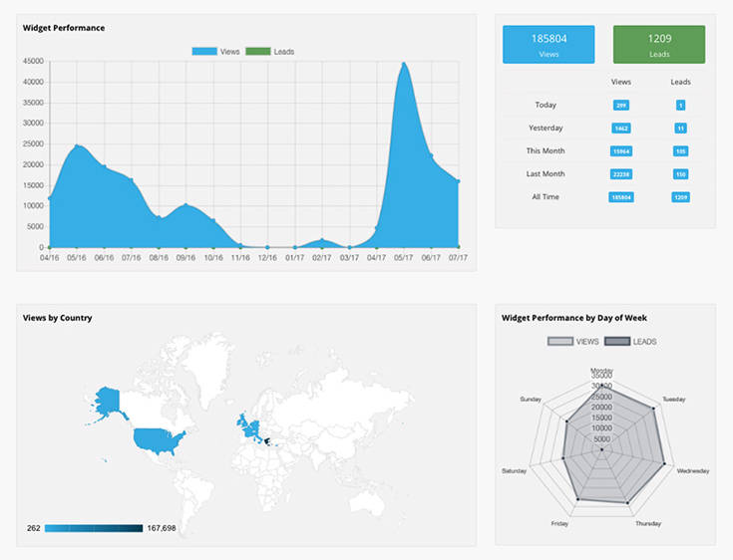Image resolution: width=733 pixels, height=560 pixels.
Task: Click the blue 185804 Views summary tile
Action: tap(549, 45)
